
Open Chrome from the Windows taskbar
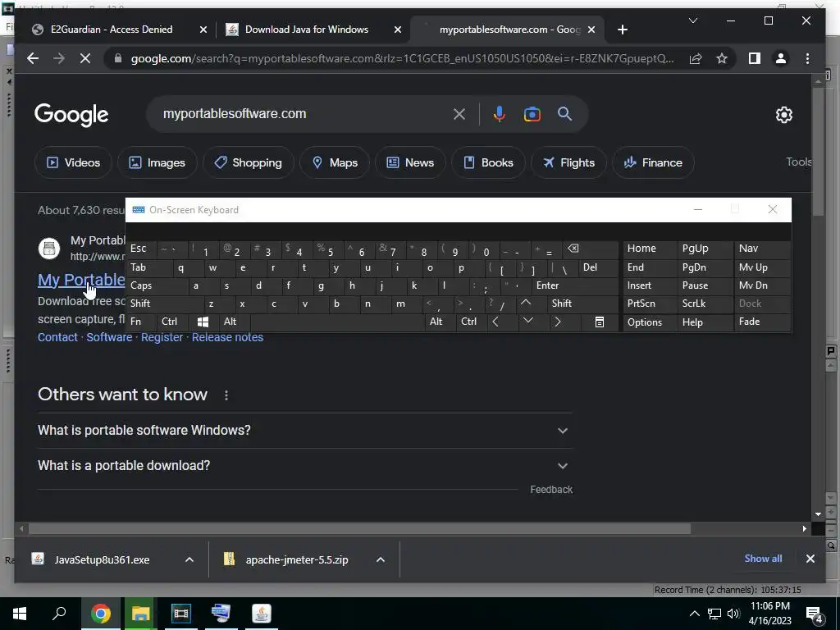pyautogui.click(x=101, y=614)
